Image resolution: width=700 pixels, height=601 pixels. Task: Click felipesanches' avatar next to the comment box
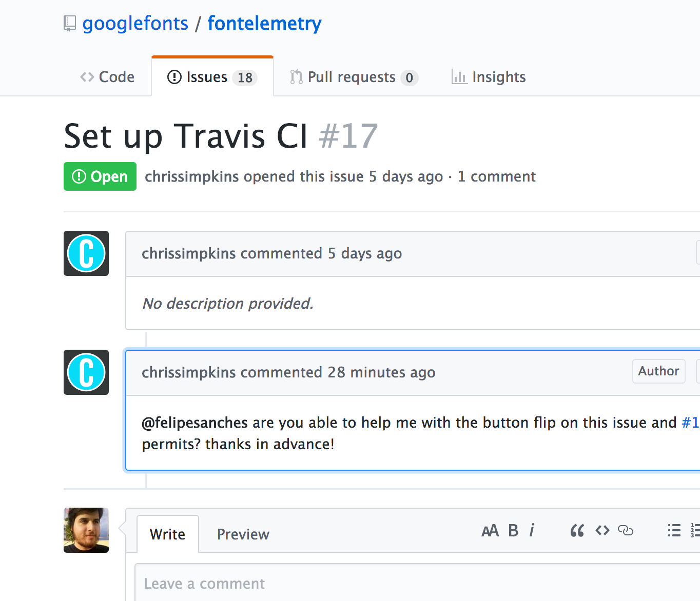pos(86,530)
